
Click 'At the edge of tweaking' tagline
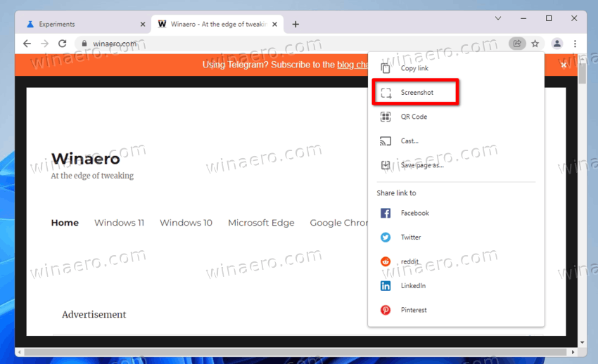[x=92, y=176]
